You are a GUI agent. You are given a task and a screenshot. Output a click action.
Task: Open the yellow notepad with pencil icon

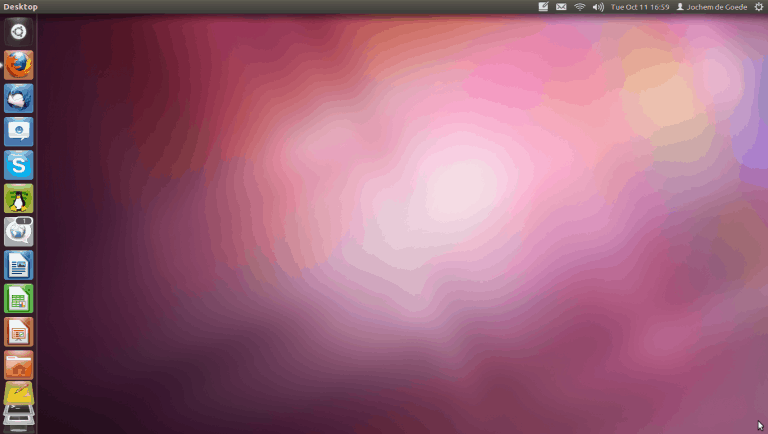coord(19,393)
